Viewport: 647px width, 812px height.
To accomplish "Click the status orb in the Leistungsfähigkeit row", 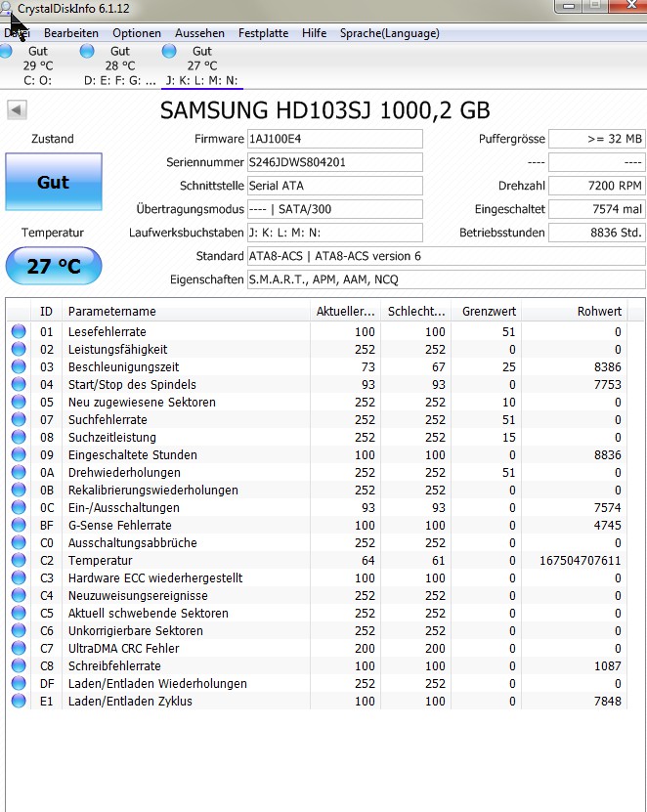I will 19,349.
